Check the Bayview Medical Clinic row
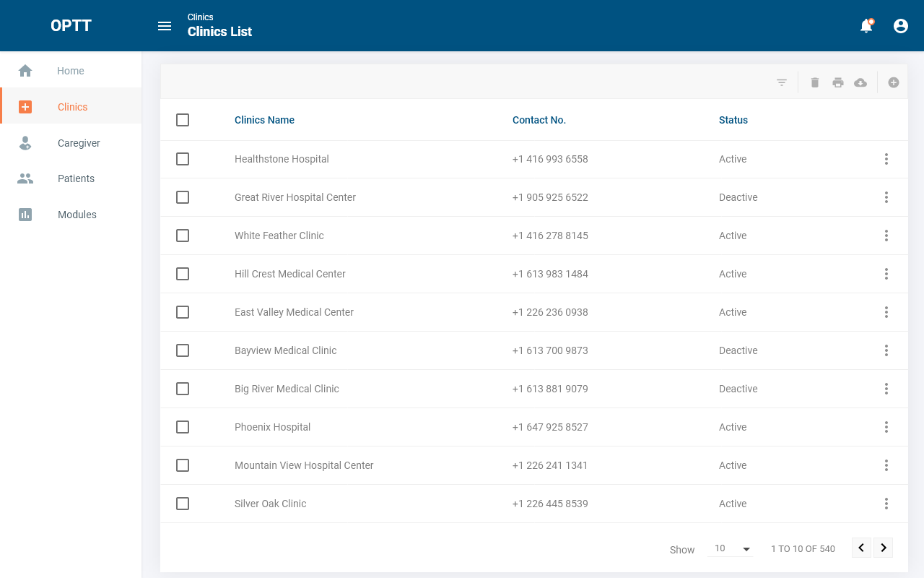The image size is (924, 578). tap(183, 350)
